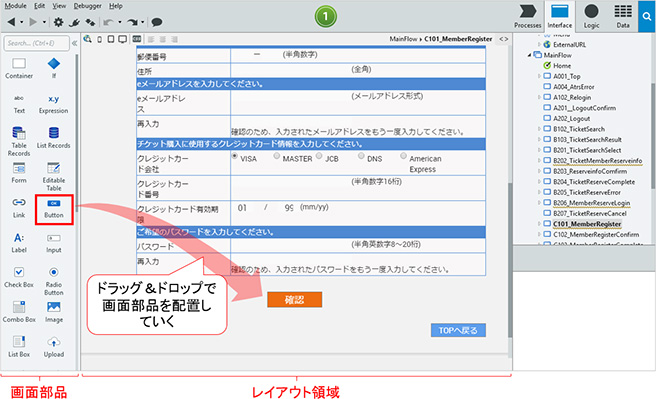Open the Edit menu
The height and width of the screenshot is (399, 656).
39,6
